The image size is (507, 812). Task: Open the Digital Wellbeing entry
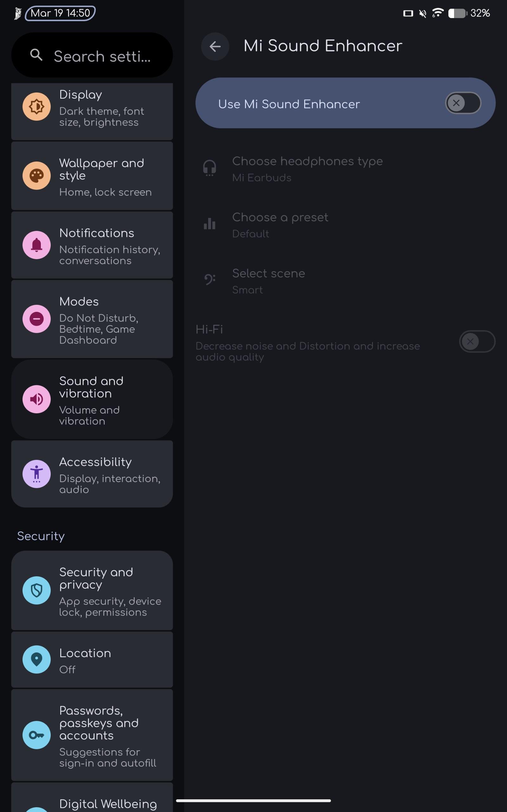[108, 804]
